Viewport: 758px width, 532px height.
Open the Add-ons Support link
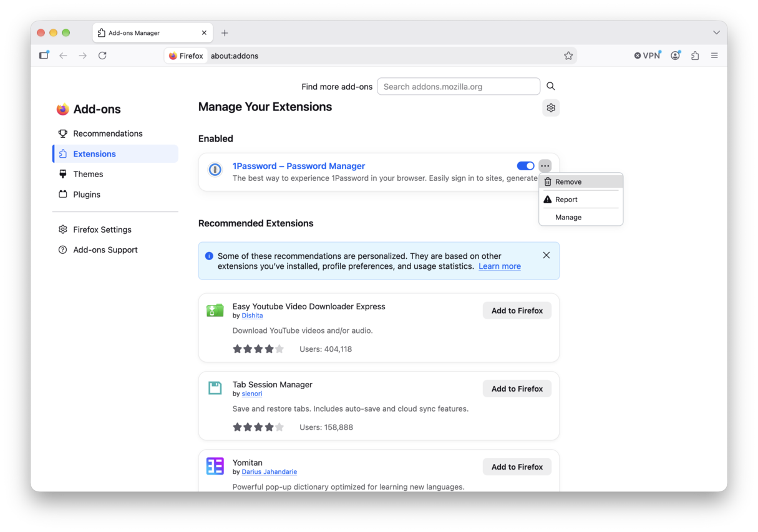[x=115, y=249]
